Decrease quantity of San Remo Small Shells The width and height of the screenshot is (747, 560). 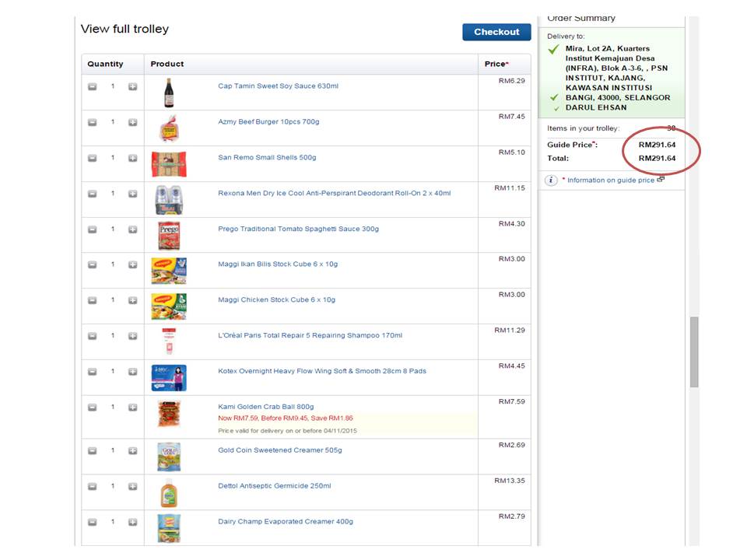tap(93, 158)
